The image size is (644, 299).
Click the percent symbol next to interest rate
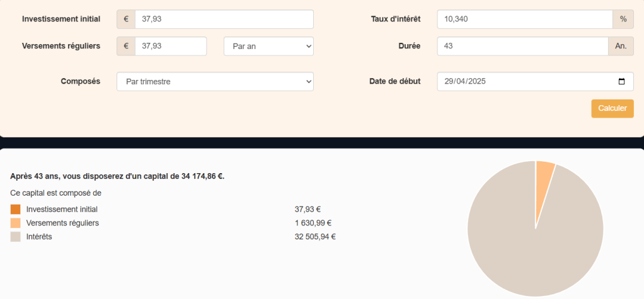click(623, 19)
